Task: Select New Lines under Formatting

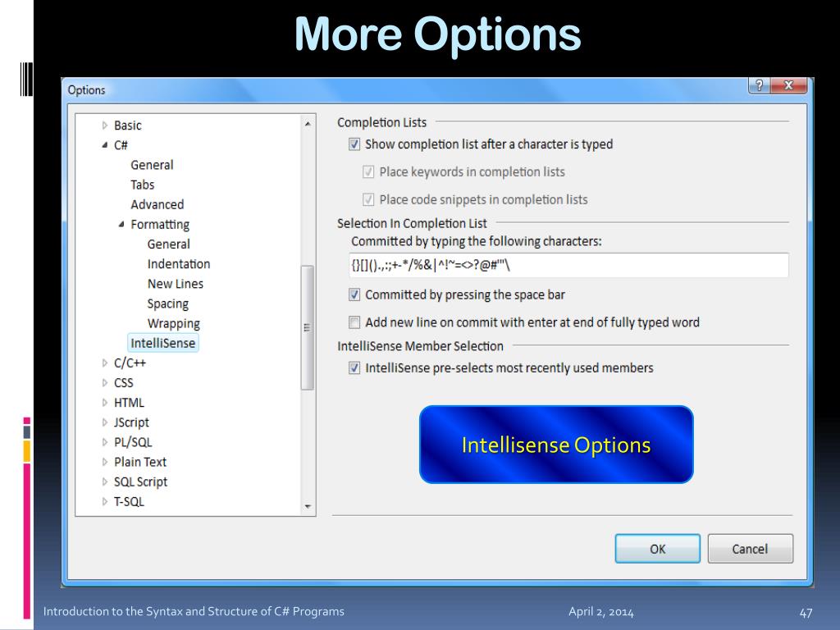Action: point(176,284)
